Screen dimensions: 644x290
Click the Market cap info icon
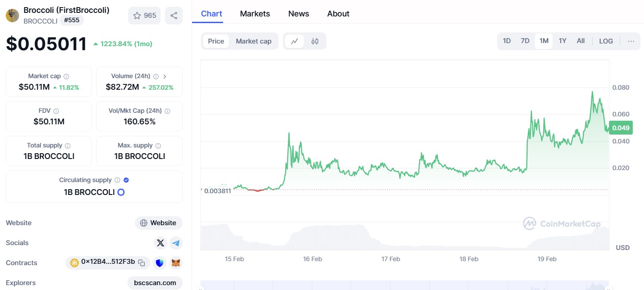tap(66, 76)
